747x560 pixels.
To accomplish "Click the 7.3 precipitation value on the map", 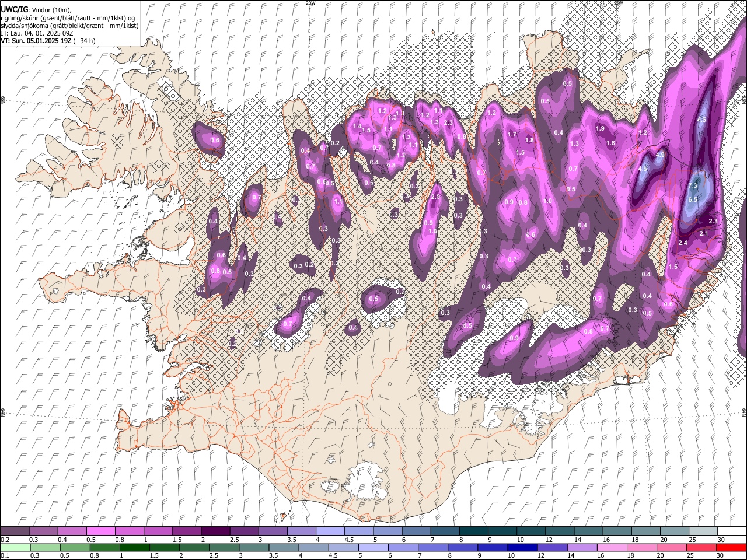I will click(693, 186).
